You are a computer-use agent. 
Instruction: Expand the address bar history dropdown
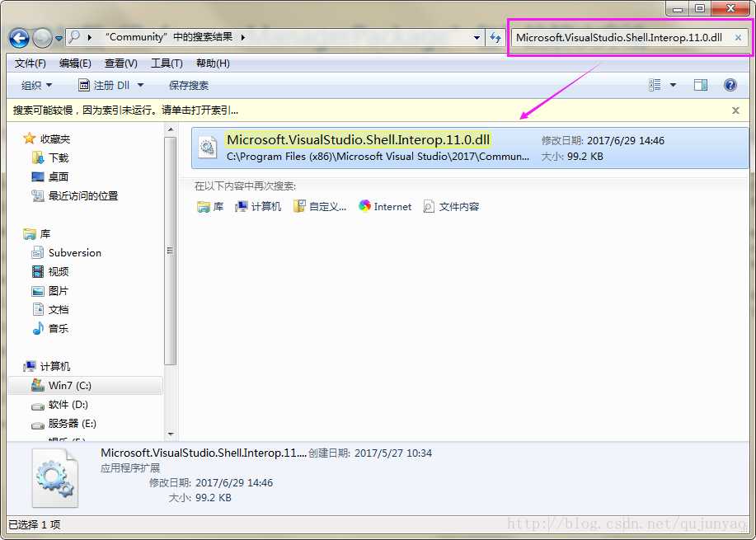click(477, 37)
